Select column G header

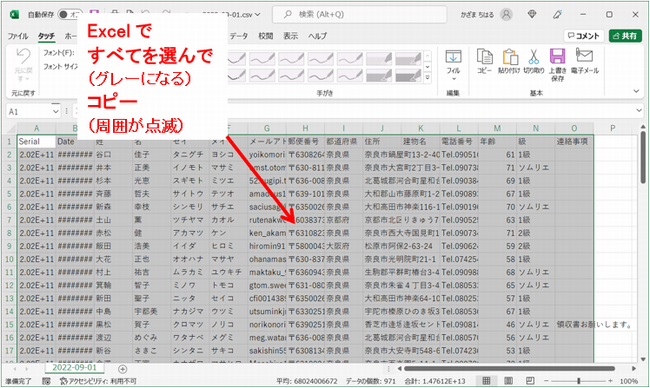pos(267,129)
